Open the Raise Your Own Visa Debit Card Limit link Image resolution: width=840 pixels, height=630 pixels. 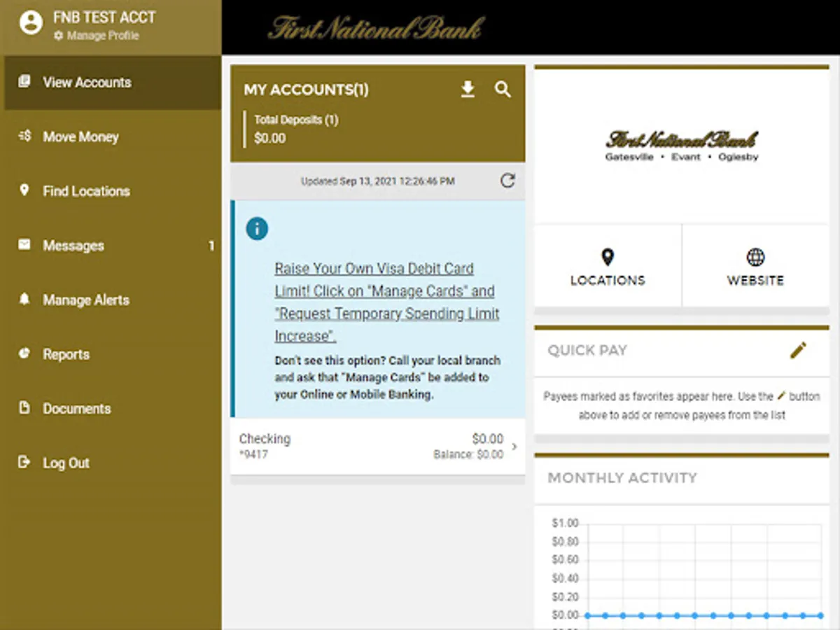[x=386, y=302]
